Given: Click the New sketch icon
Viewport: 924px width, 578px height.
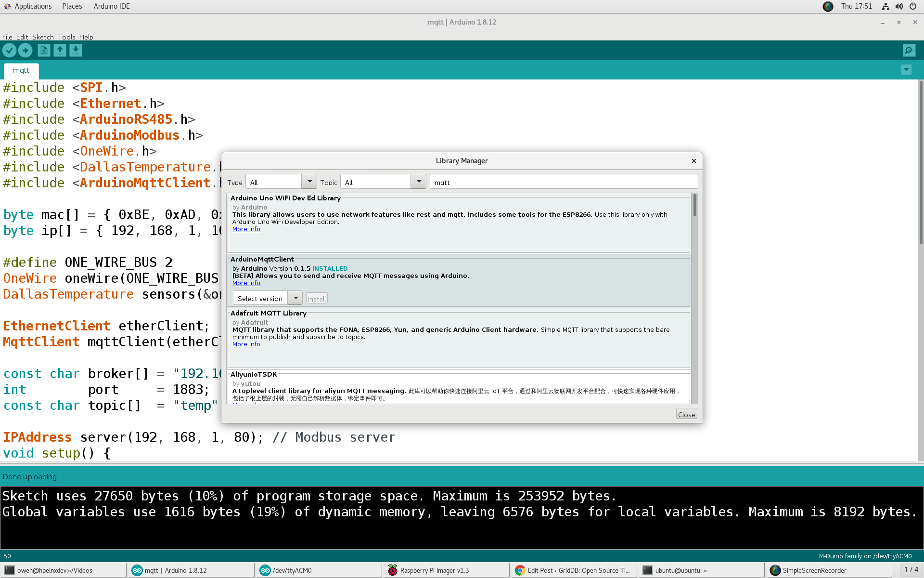Looking at the screenshot, I should (x=44, y=50).
